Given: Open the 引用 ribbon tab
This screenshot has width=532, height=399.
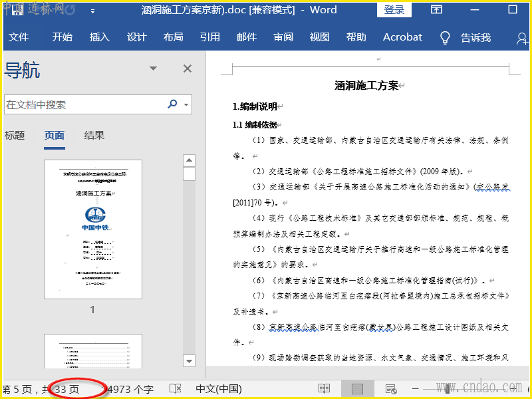Looking at the screenshot, I should (210, 37).
